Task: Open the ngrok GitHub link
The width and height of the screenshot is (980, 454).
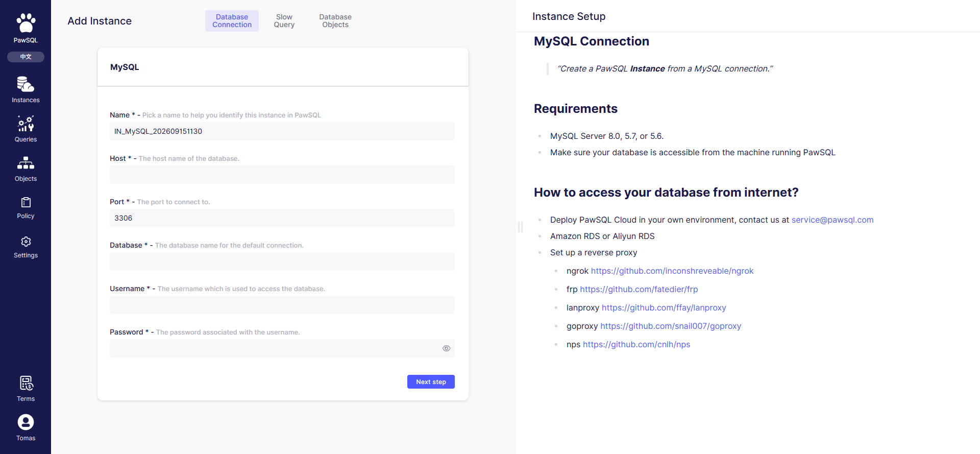Action: (x=672, y=271)
